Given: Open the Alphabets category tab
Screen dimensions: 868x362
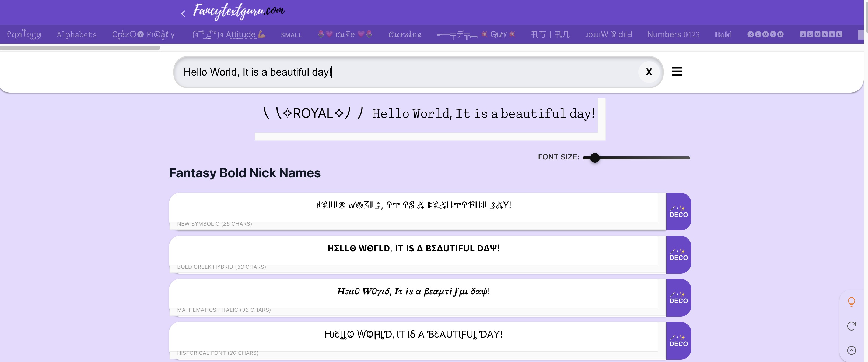Looking at the screenshot, I should (76, 34).
